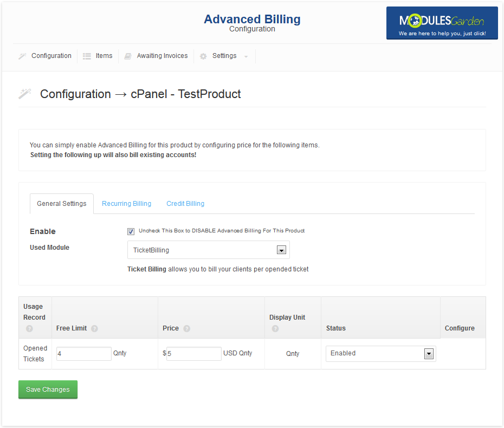This screenshot has width=504, height=428.
Task: Click the Free Limit input field
Action: (x=84, y=353)
